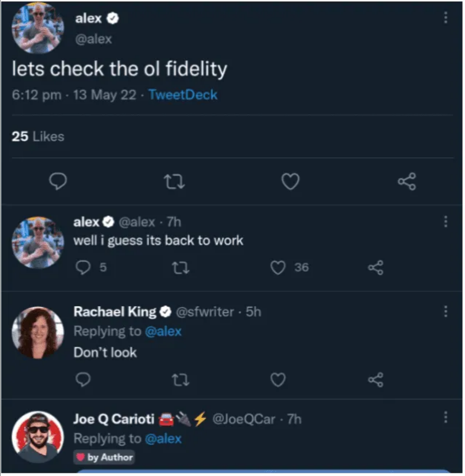Image resolution: width=465 pixels, height=476 pixels.
Task: Share the main 'ol fidelity' tweet
Action: (x=407, y=181)
